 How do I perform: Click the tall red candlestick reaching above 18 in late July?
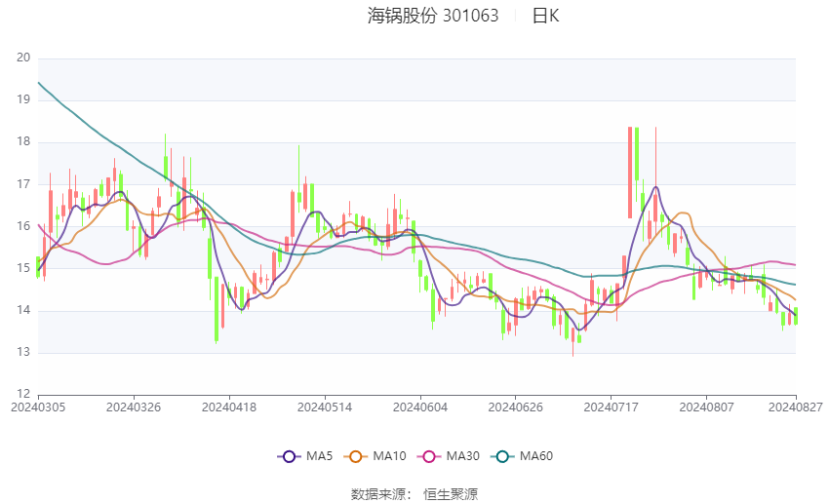tap(630, 173)
